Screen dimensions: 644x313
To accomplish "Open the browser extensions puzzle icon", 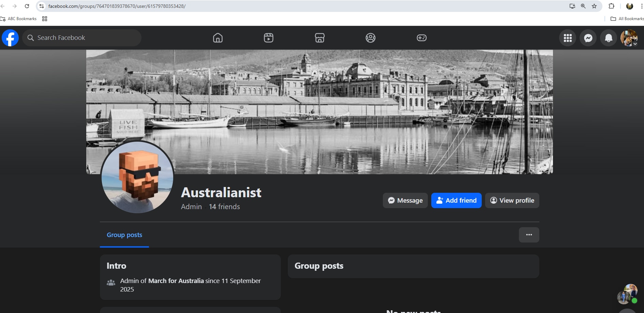I will point(612,6).
